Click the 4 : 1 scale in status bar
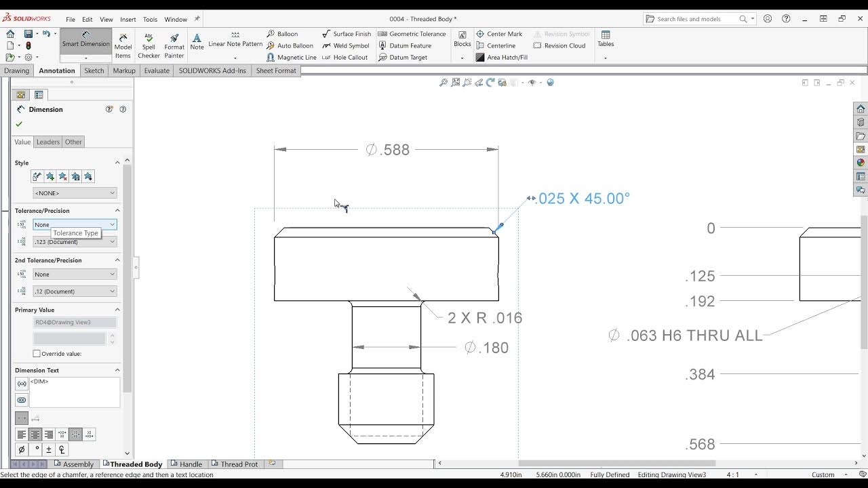Image resolution: width=868 pixels, height=488 pixels. pyautogui.click(x=733, y=475)
